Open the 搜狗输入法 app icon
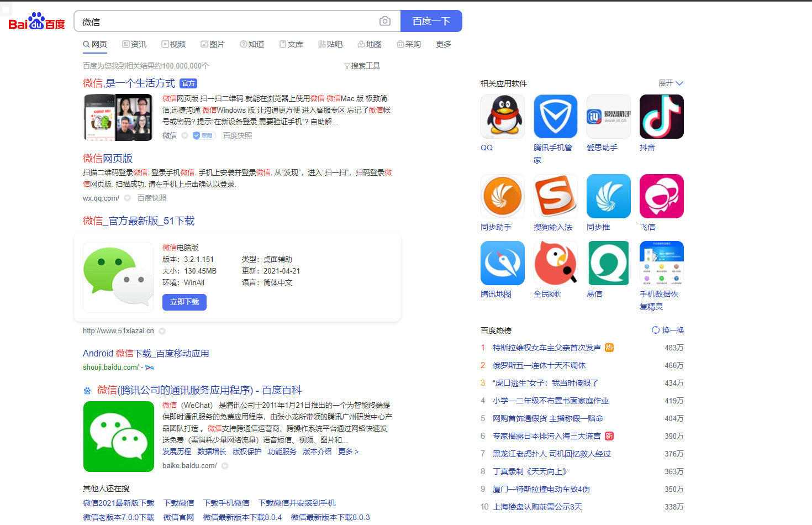 point(556,196)
